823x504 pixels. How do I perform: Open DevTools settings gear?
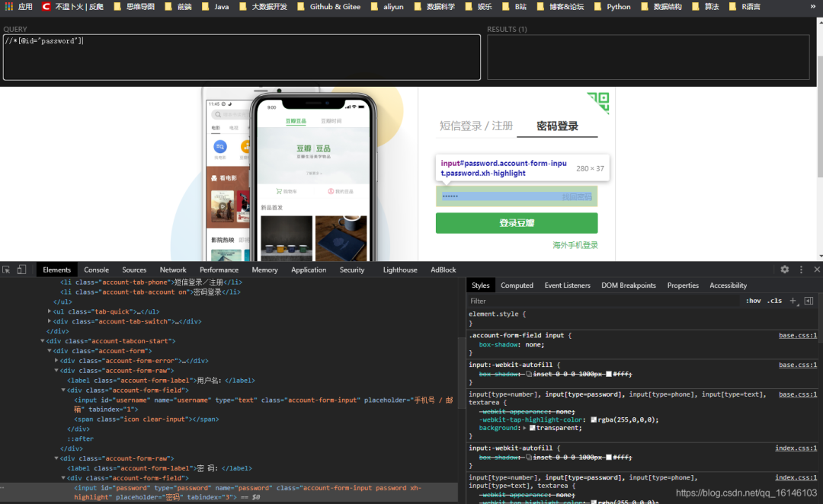point(785,270)
